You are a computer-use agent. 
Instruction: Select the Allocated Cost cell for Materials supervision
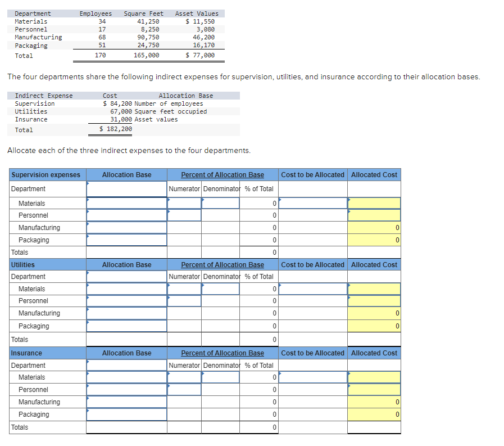374,203
